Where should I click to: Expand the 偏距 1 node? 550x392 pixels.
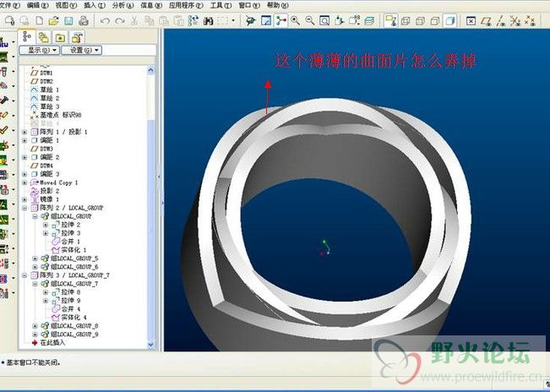[x=25, y=140]
